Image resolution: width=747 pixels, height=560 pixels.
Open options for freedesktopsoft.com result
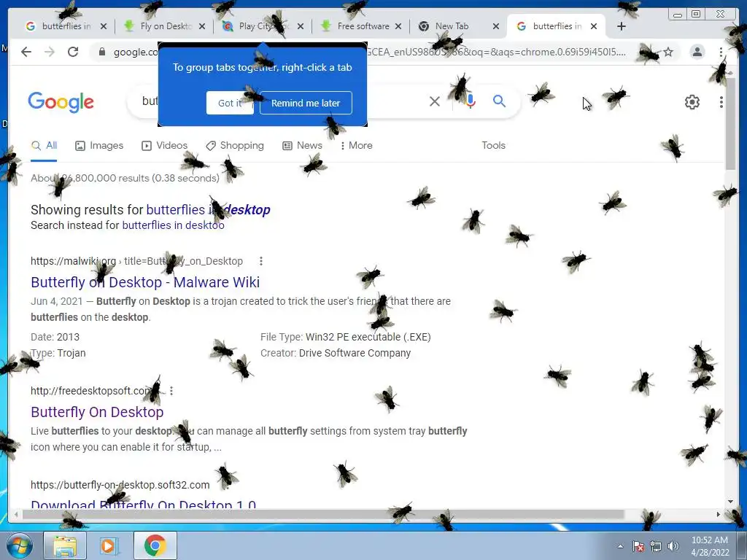coord(171,391)
